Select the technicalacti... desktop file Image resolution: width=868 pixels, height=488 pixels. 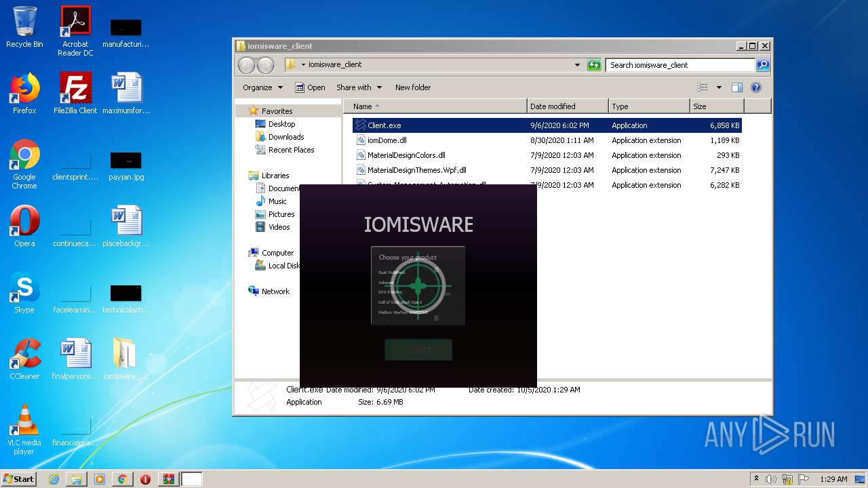point(126,298)
